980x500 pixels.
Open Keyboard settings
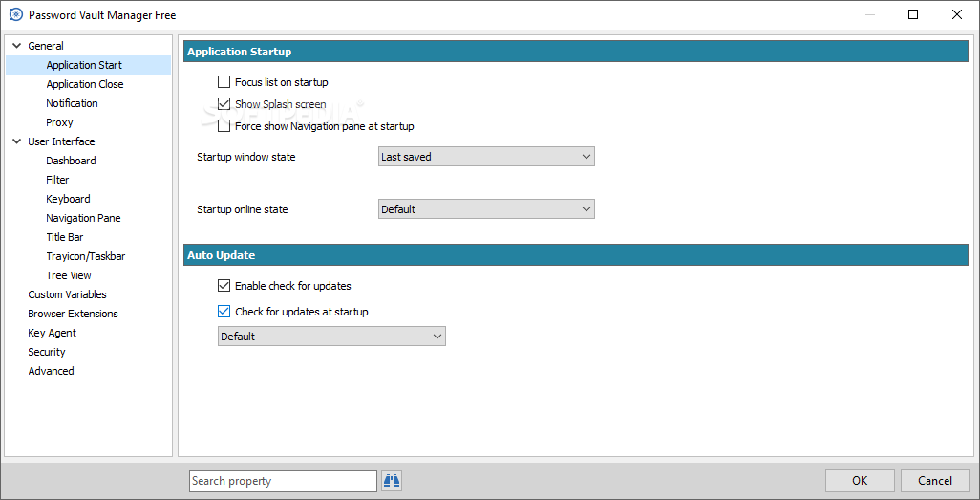(x=68, y=199)
